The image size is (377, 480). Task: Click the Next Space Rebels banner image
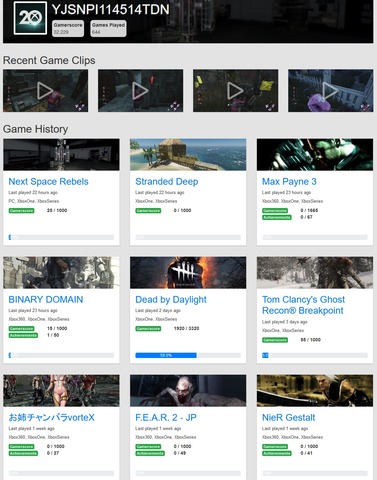click(61, 155)
